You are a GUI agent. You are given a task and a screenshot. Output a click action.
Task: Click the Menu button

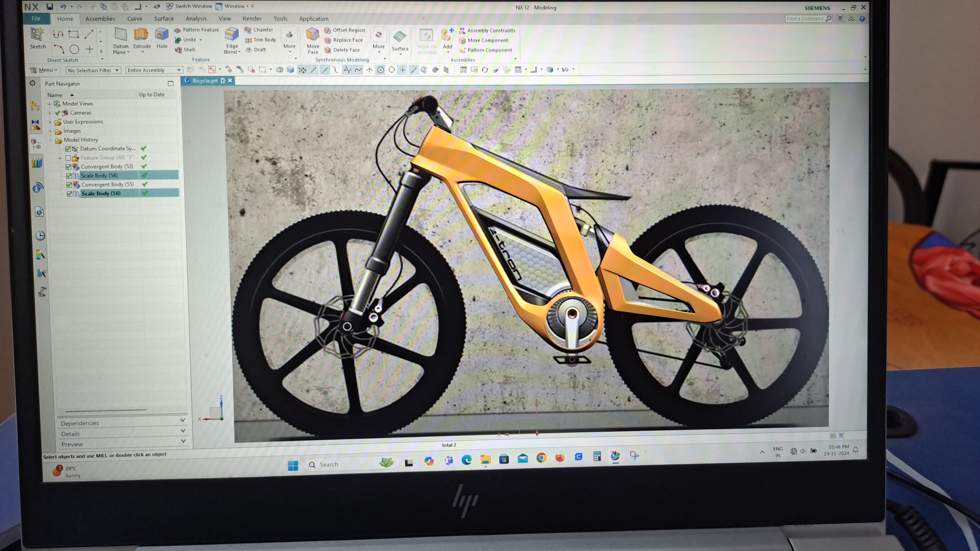click(44, 70)
